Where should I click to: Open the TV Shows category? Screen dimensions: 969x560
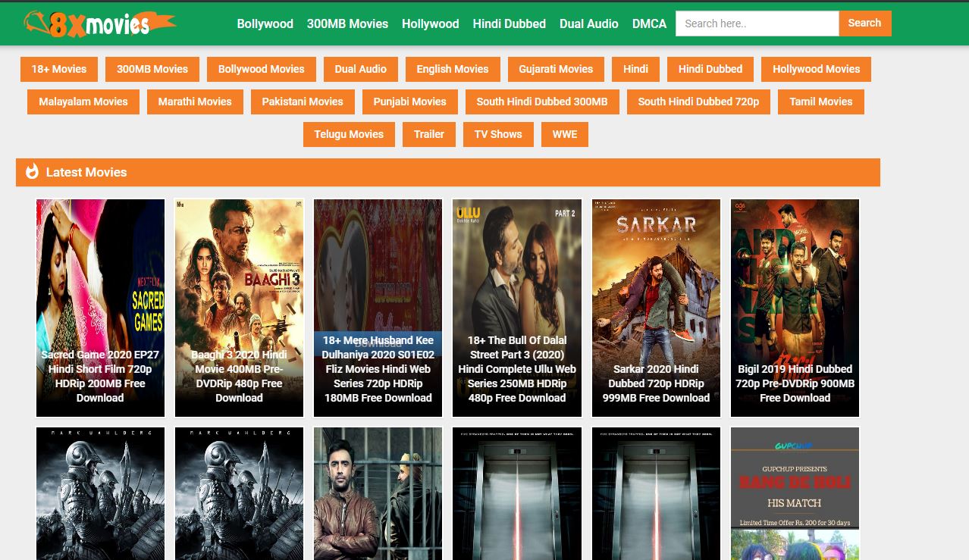click(498, 134)
